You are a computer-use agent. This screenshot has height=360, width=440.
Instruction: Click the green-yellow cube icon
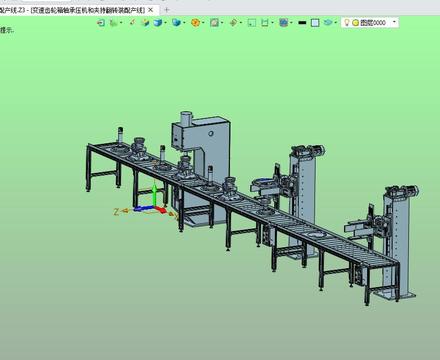pyautogui.click(x=145, y=23)
